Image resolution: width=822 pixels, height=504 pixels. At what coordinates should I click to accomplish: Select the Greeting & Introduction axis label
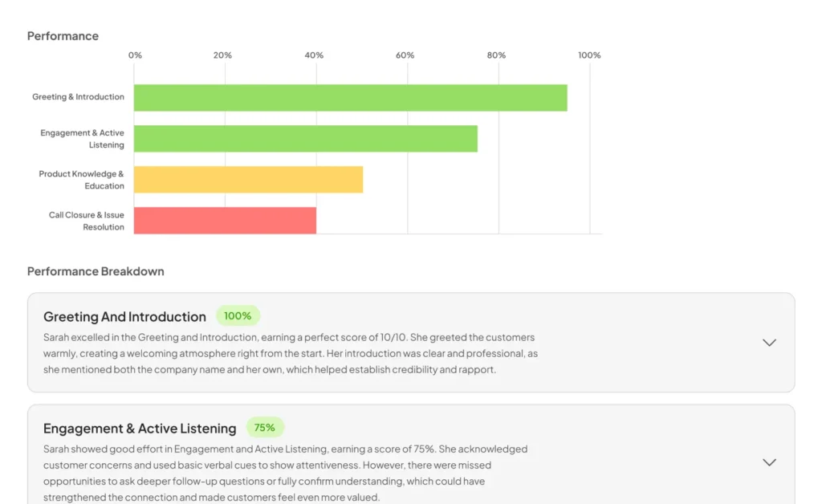pyautogui.click(x=78, y=97)
